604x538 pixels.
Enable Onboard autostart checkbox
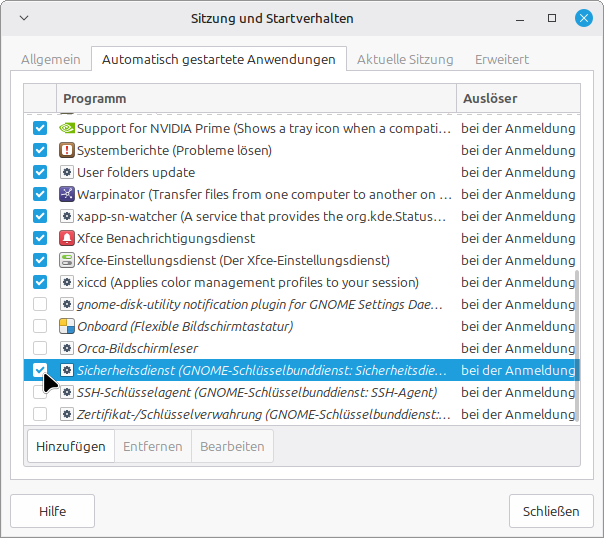tap(40, 326)
